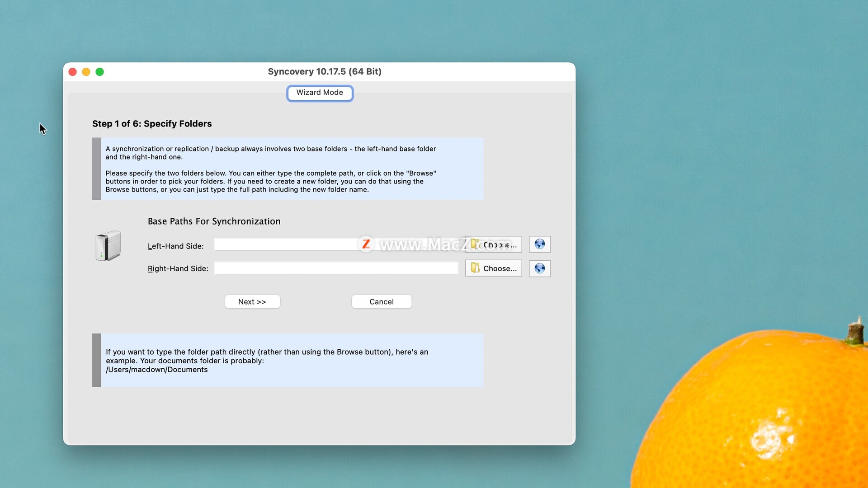The image size is (868, 488).
Task: Open internet protocol settings for Left-Hand Side
Action: (539, 244)
